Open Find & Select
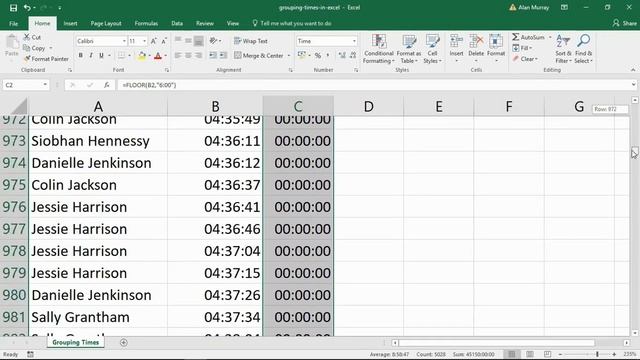 [583, 49]
